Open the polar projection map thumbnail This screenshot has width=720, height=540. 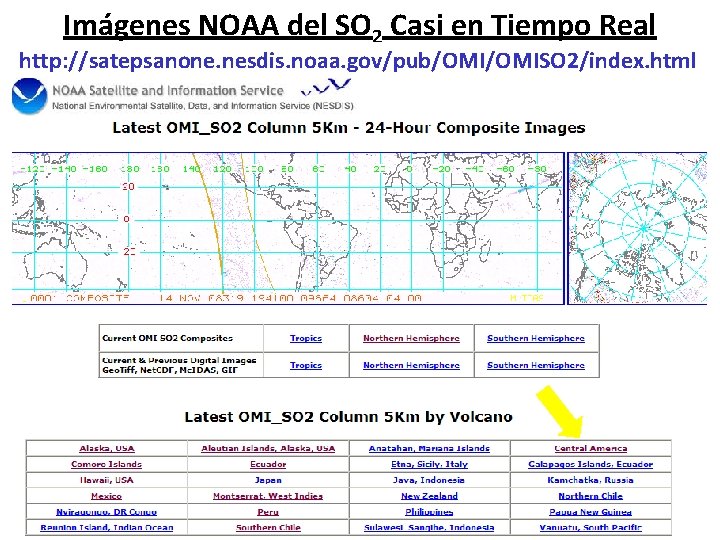point(637,228)
